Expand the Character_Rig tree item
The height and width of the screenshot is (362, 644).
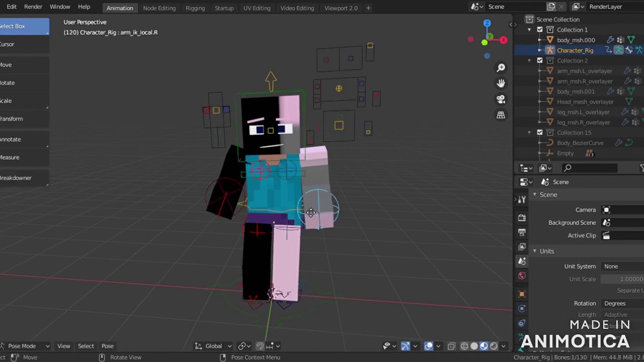540,50
